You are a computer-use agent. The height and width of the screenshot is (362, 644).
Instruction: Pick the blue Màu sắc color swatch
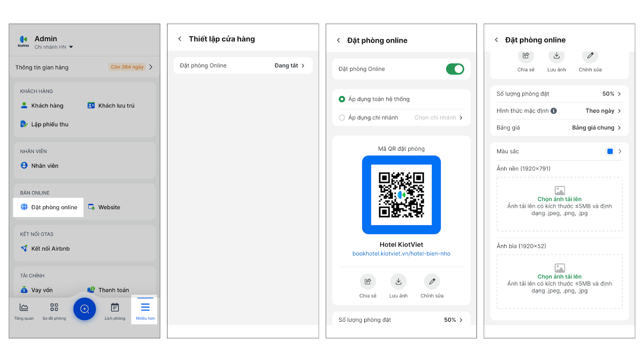click(x=610, y=151)
